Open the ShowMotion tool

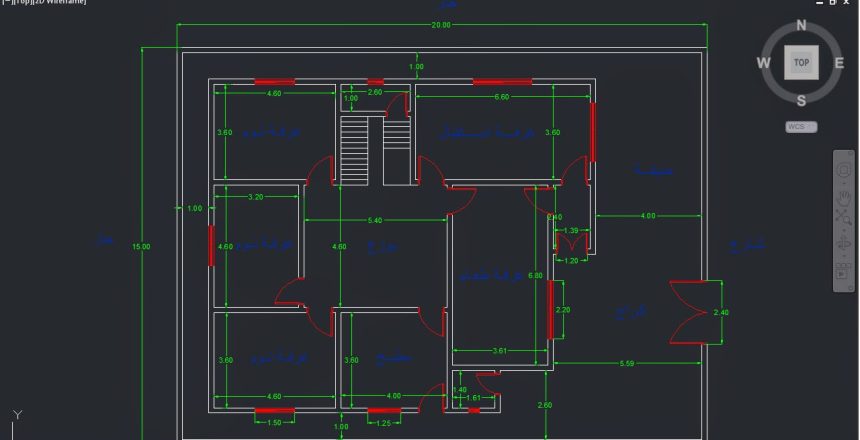coord(844,270)
